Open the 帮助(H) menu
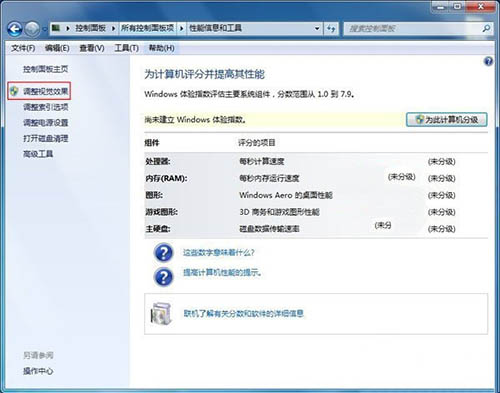Image resolution: width=500 pixels, height=393 pixels. pyautogui.click(x=161, y=48)
